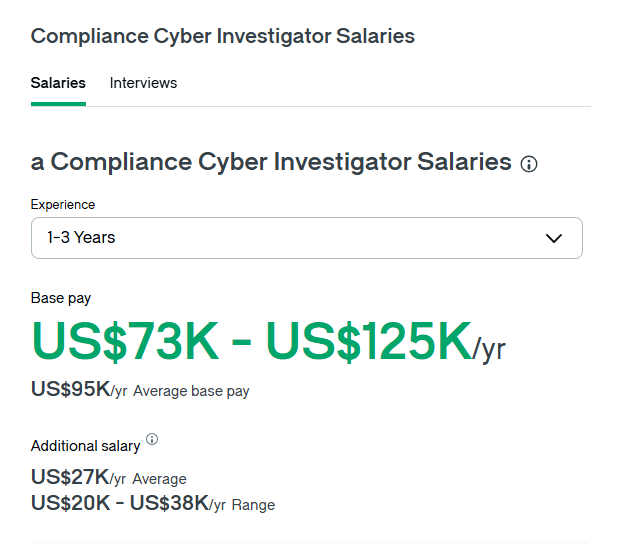Click the "a Compliance Cyber Investigator Salaries" heading
Viewport: 617px width, 544px height.
(271, 162)
